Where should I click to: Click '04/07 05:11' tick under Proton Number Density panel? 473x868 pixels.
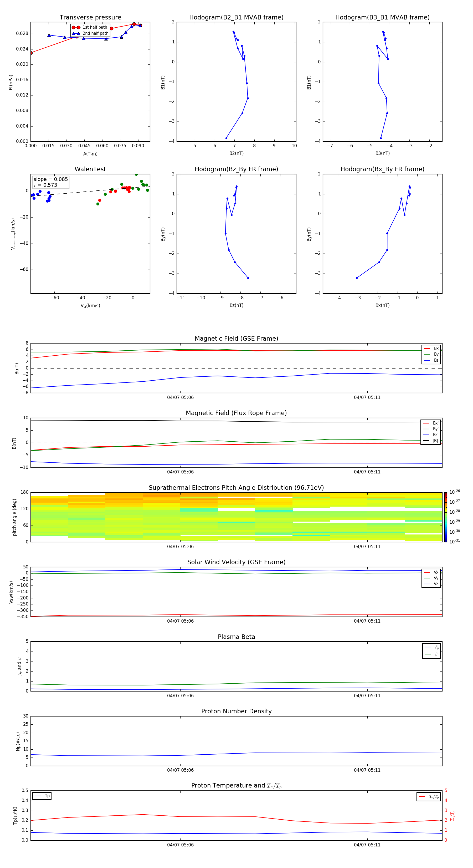pos(367,770)
